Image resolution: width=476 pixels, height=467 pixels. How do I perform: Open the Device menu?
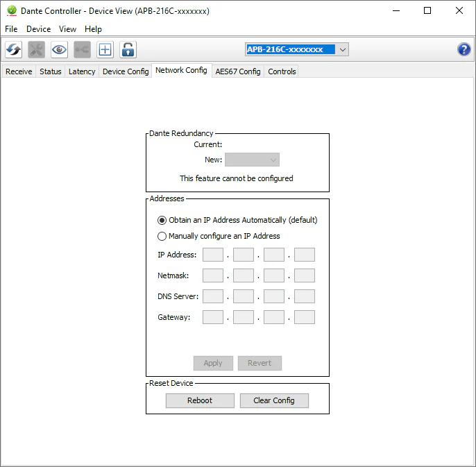click(x=39, y=29)
